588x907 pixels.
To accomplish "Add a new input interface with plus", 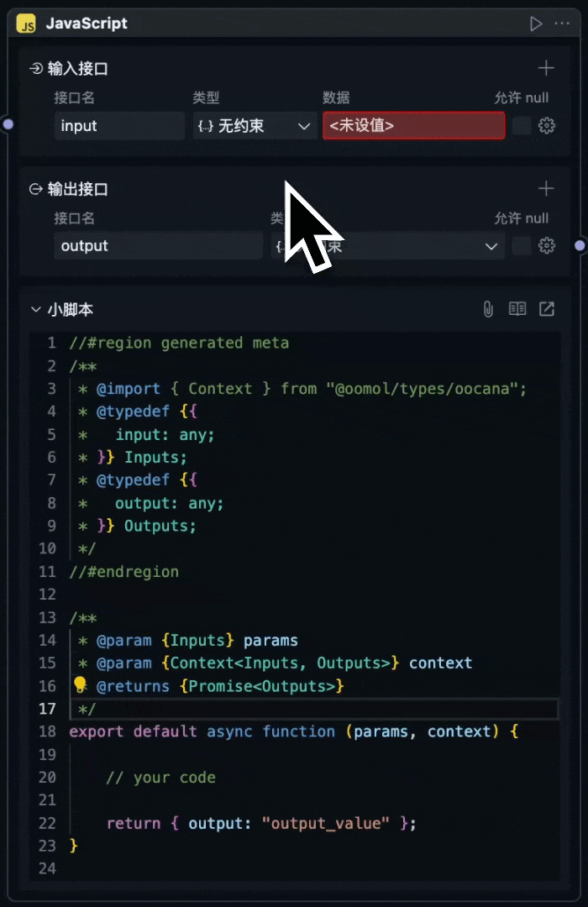I will 546,68.
